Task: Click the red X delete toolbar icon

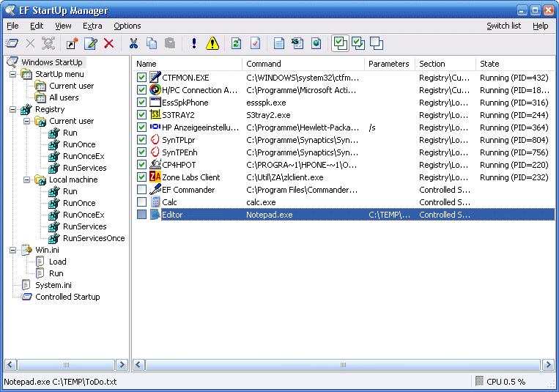Action: (x=108, y=44)
